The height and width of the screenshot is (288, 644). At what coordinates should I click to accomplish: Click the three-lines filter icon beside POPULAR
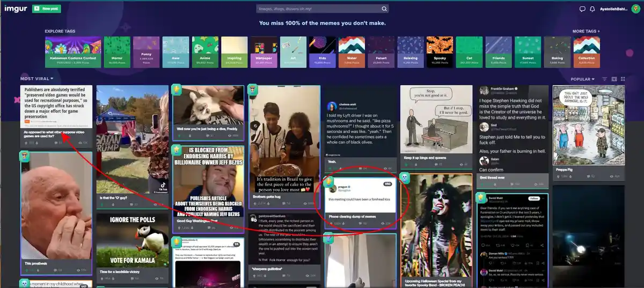(605, 79)
